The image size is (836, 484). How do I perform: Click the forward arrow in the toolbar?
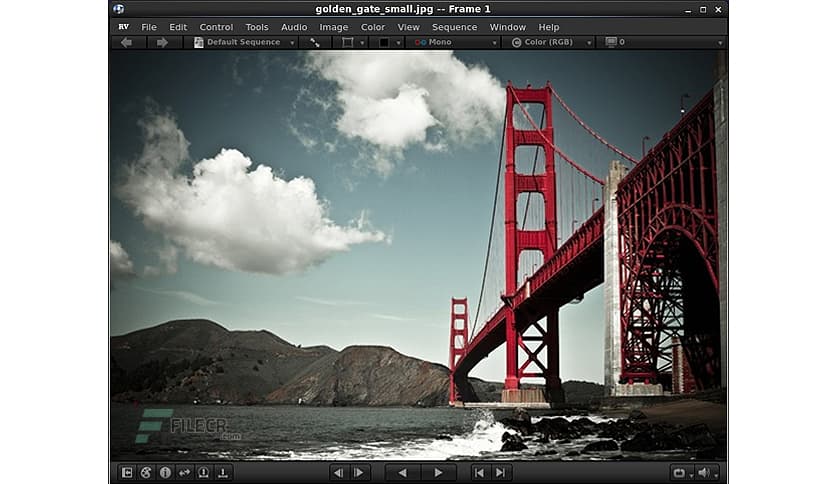coord(163,43)
